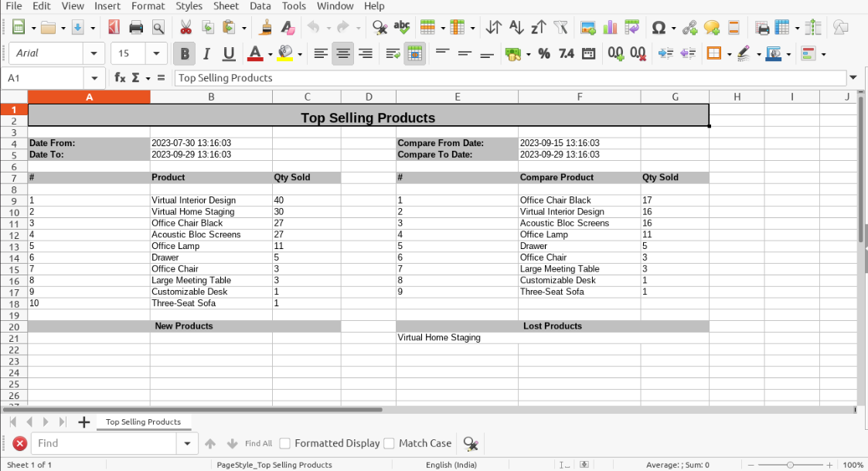868x471 pixels.
Task: Click the Clear Direct Formatting icon
Action: [288, 27]
